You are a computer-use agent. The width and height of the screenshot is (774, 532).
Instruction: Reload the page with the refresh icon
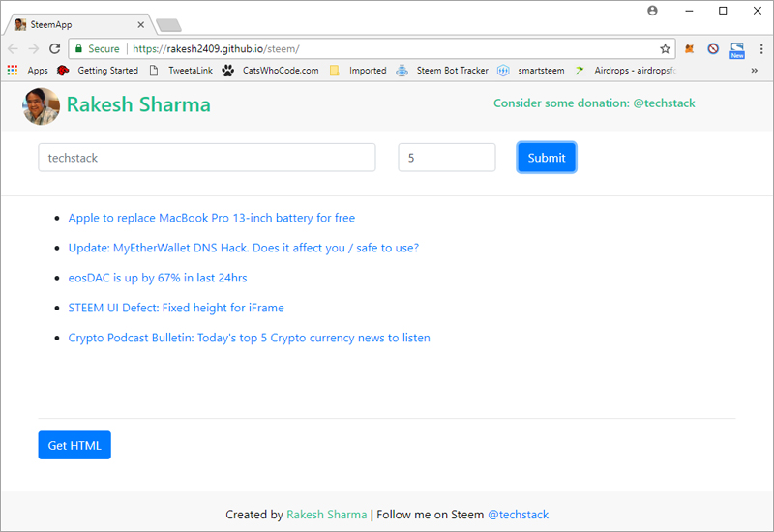[55, 49]
